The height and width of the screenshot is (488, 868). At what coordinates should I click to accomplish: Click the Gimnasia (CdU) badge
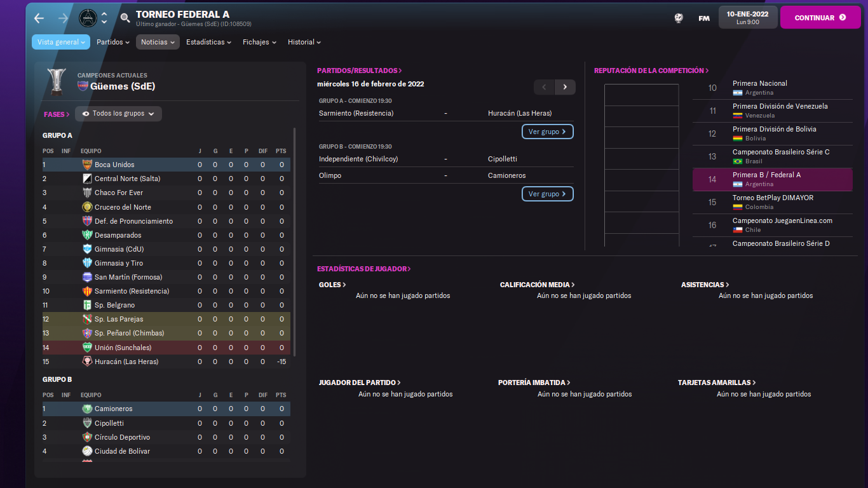(x=87, y=249)
